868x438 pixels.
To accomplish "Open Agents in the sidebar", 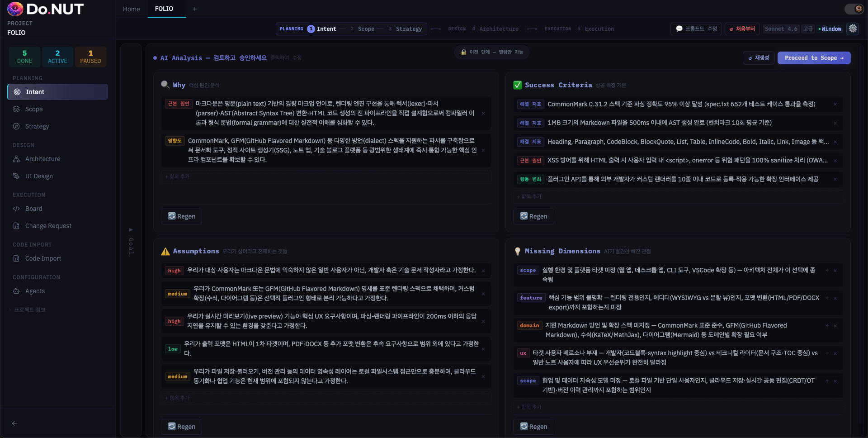I will 58,291.
